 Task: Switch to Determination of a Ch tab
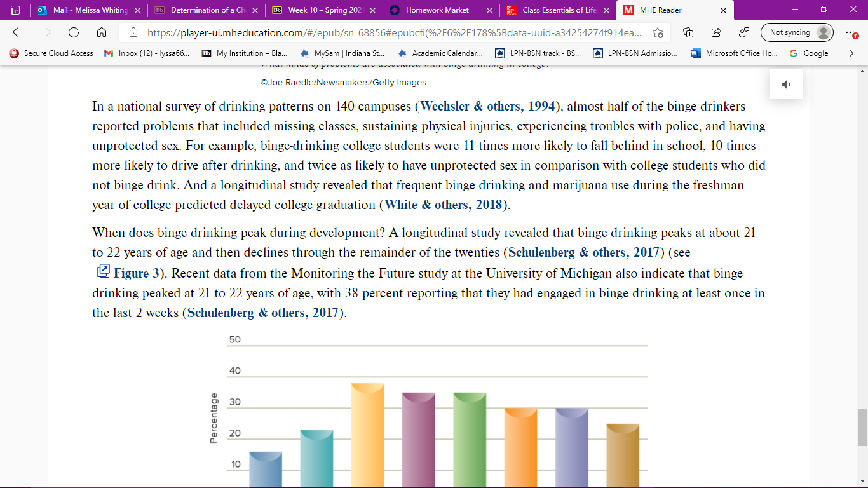(x=206, y=10)
